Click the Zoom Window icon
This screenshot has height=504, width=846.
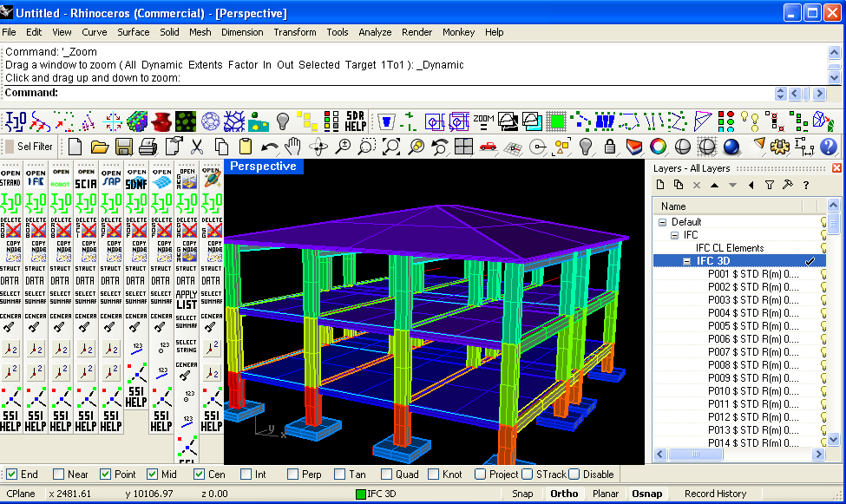tap(367, 147)
